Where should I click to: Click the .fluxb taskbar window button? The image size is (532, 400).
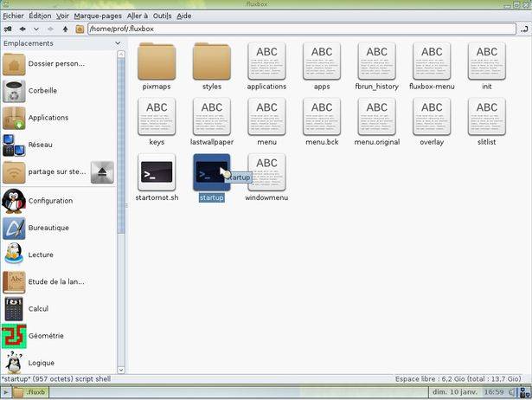[31, 392]
